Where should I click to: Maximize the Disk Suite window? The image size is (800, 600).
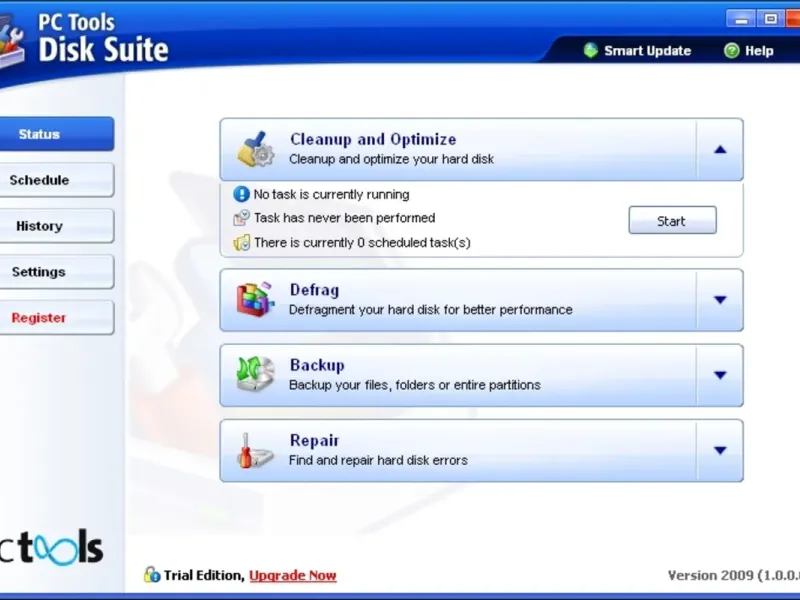[771, 19]
